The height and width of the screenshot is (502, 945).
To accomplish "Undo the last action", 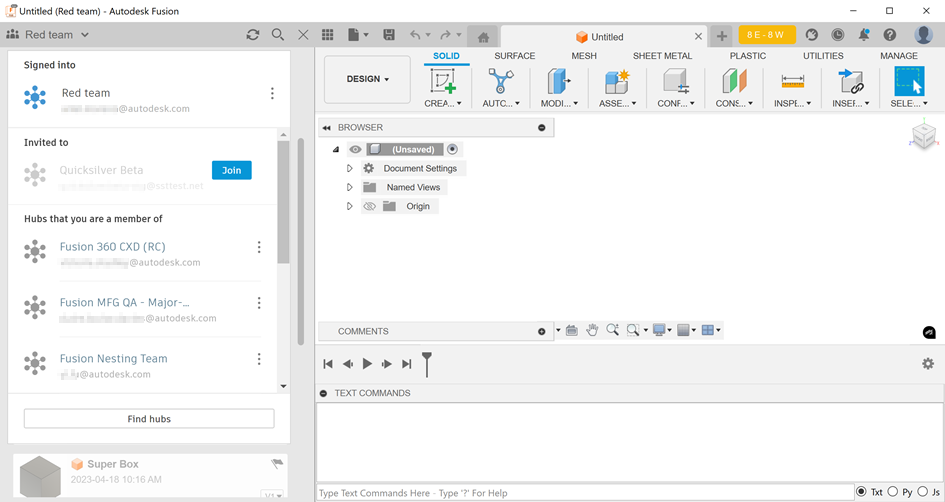I will [415, 35].
